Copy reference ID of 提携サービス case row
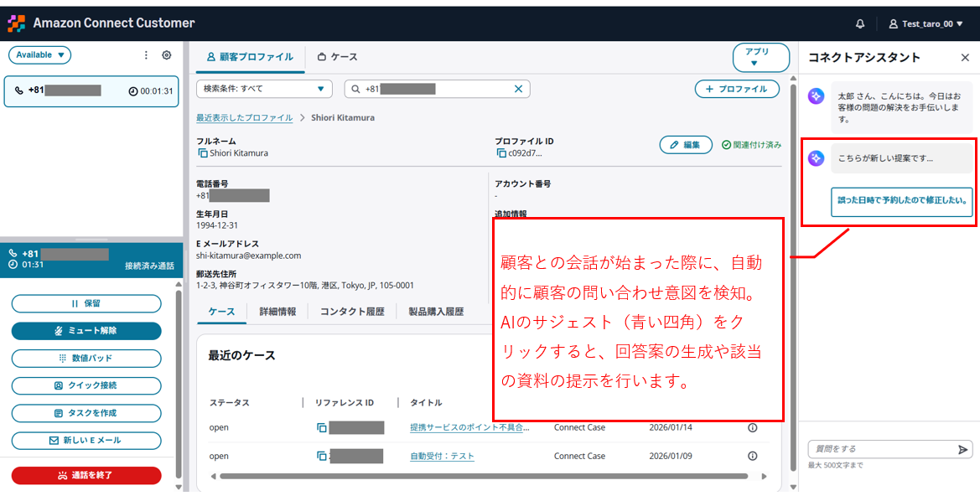 (x=321, y=428)
